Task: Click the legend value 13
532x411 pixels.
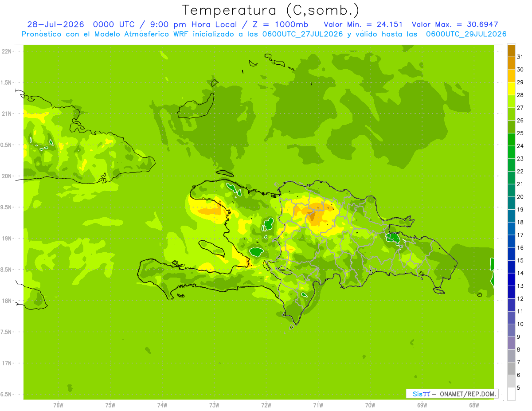Action: click(520, 286)
